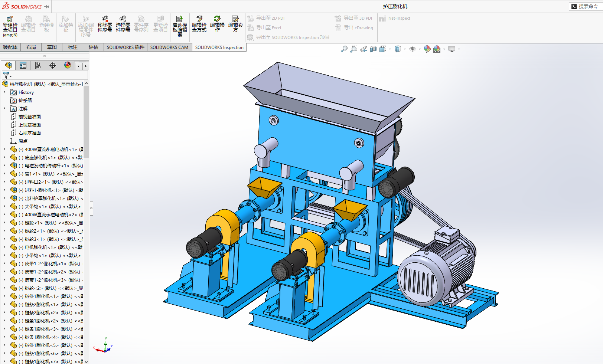Click the filter funnel icon in tree

click(6, 75)
